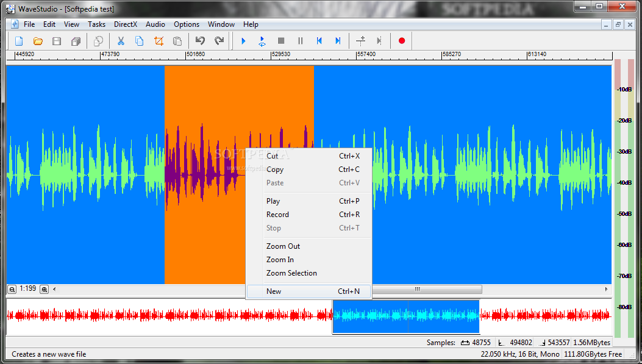Click the Stop square toolbar icon
Screen dimensions: 642x364
pos(281,41)
